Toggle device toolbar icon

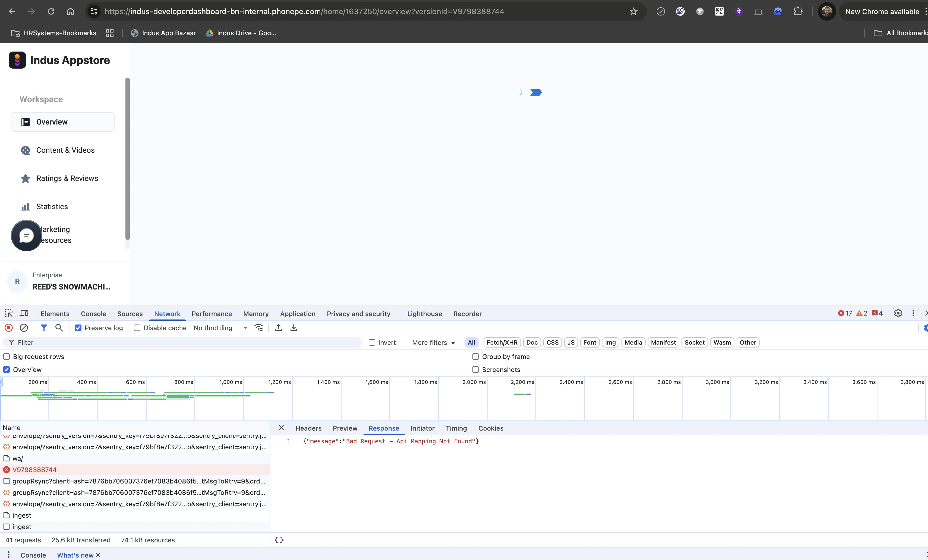tap(24, 313)
